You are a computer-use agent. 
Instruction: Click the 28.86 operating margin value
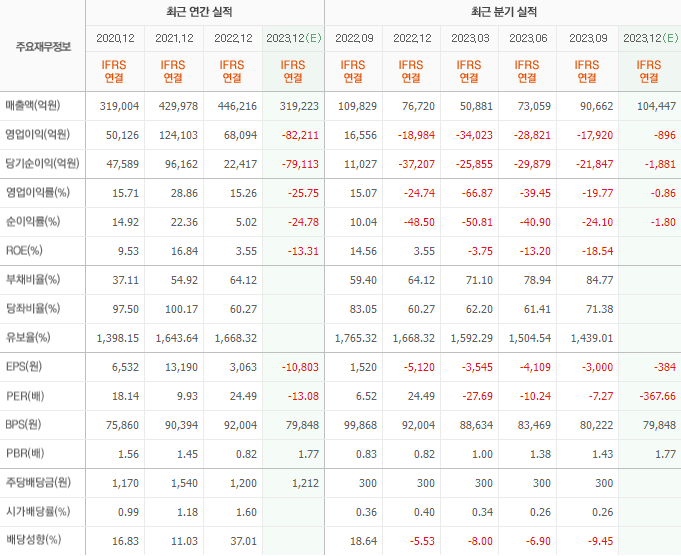click(x=184, y=193)
